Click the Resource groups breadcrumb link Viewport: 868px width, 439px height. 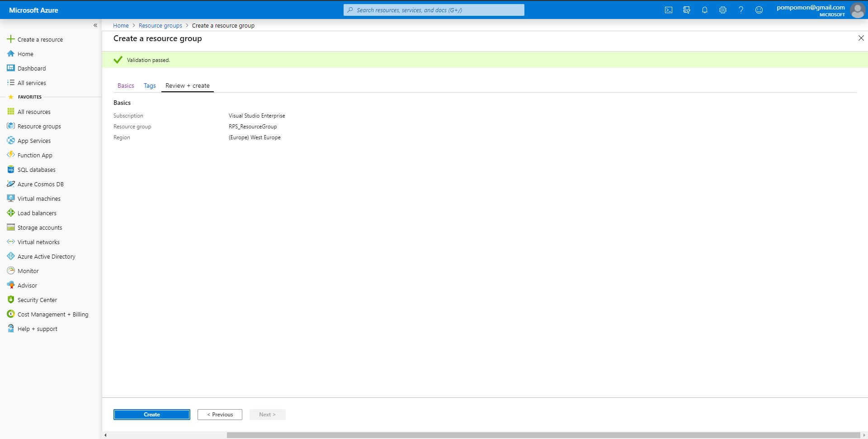(160, 25)
